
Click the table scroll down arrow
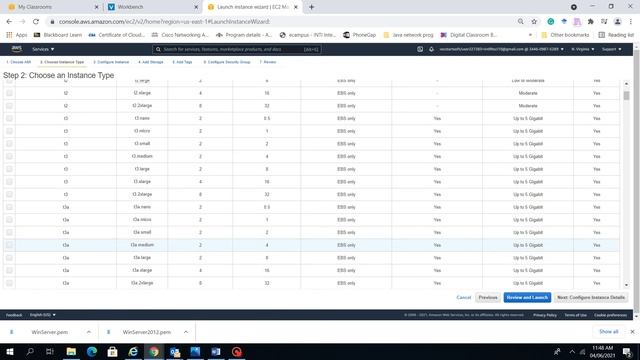[x=626, y=285]
